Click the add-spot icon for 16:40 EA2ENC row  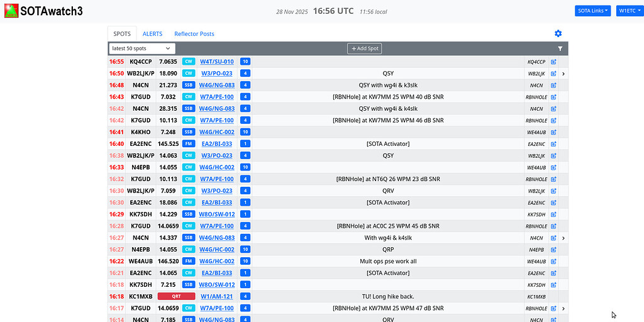[553, 144]
